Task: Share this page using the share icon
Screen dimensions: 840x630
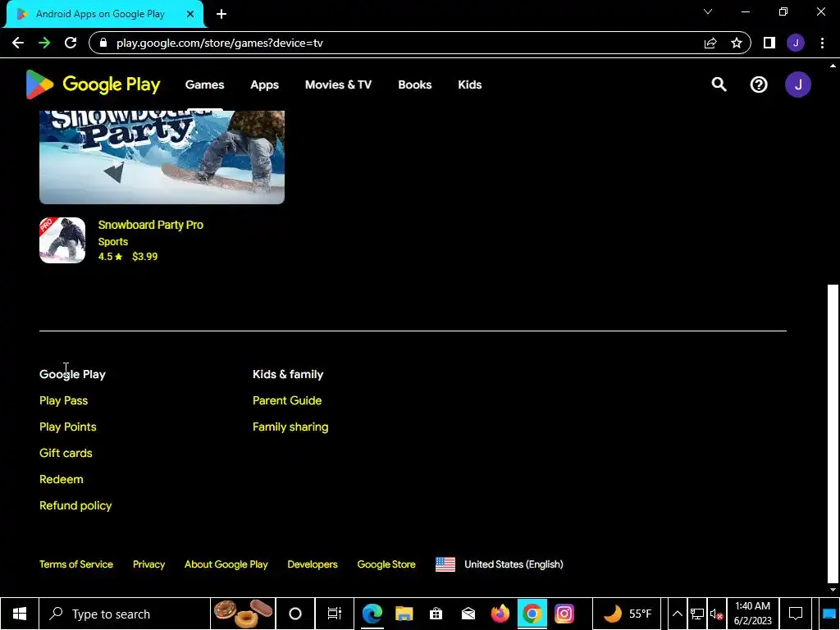Action: pos(710,43)
